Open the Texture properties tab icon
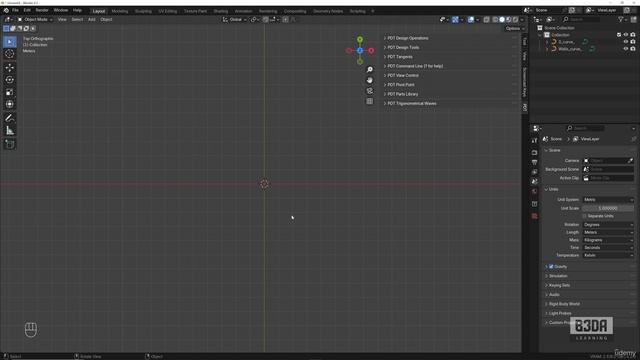640x360 pixels. pos(534,216)
